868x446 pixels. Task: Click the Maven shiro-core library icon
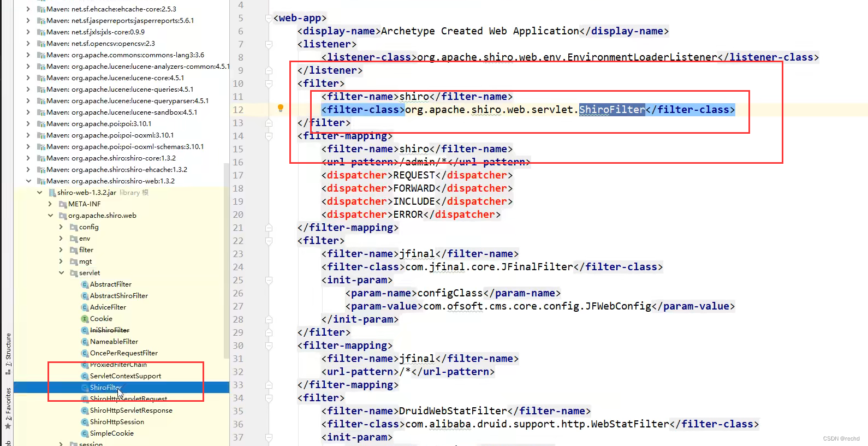tap(41, 158)
